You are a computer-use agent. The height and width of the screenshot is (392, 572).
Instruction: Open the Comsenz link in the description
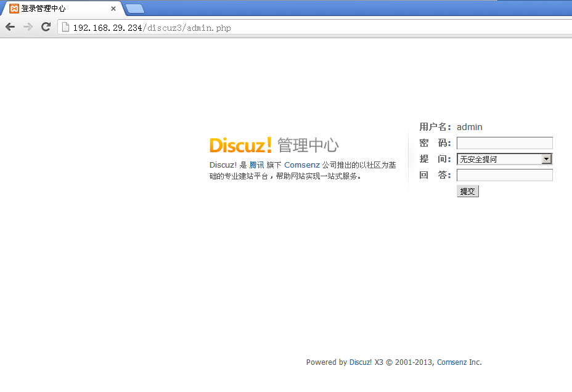click(x=302, y=165)
